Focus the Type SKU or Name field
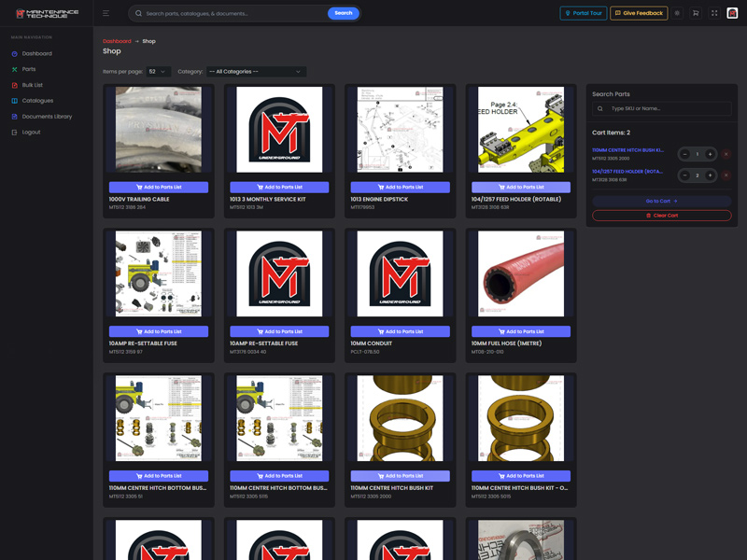Screen dimensions: 747x560 tap(662, 108)
